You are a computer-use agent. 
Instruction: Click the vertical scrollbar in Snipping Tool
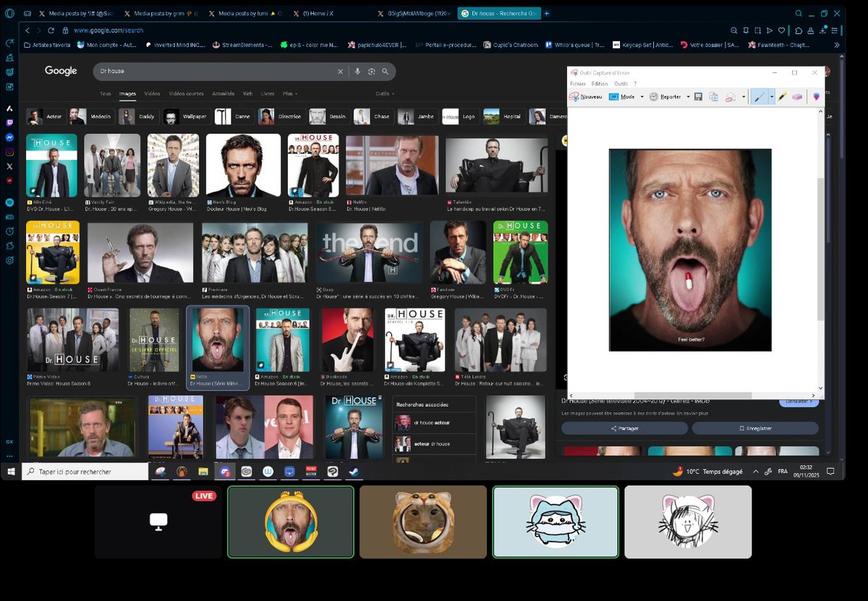pos(820,248)
